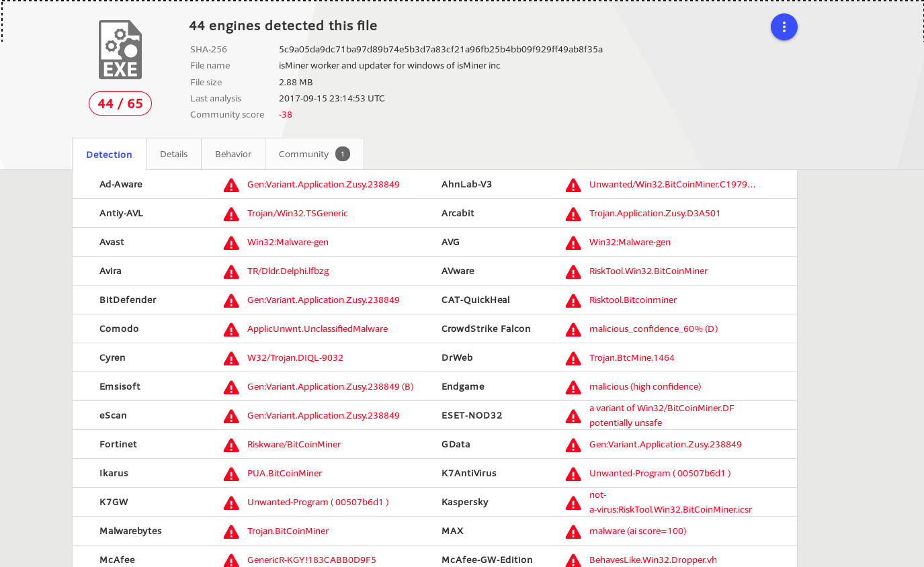Click the PUA.BitCoinMiner result
Image resolution: width=924 pixels, height=567 pixels.
tap(284, 473)
